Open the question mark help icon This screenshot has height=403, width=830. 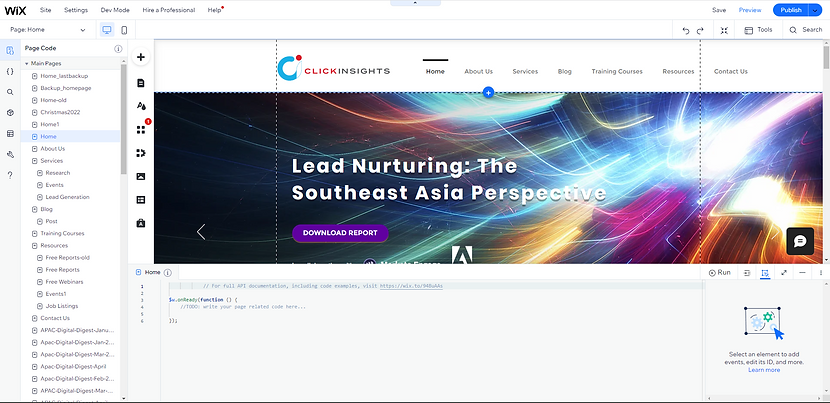pos(10,175)
